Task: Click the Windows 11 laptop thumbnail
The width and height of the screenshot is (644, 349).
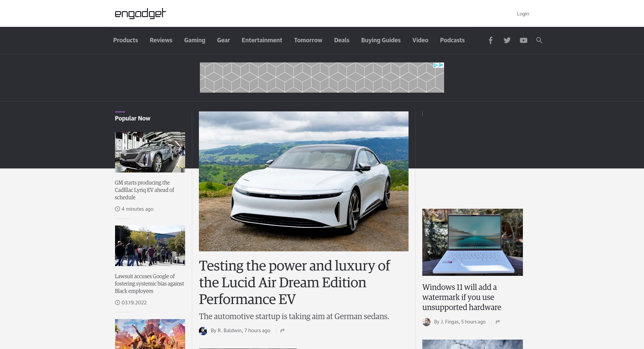Action: (x=472, y=242)
